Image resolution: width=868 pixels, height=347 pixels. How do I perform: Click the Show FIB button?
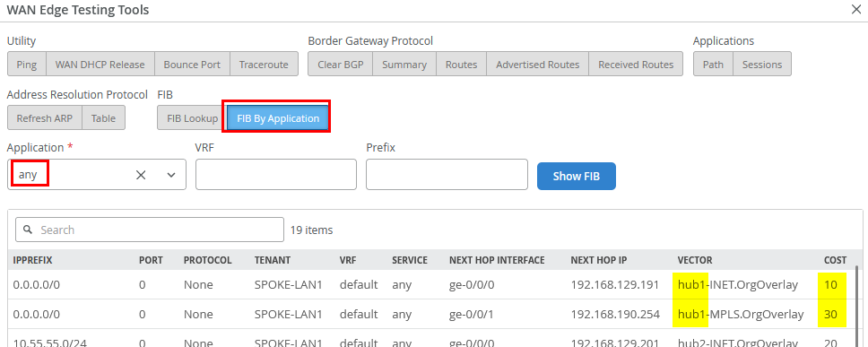(577, 176)
